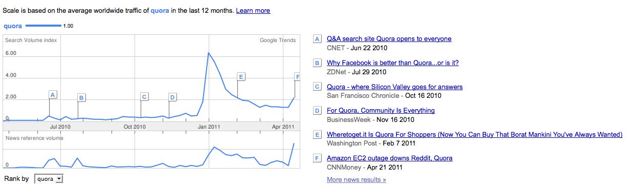Screen dimensions: 644x187
Task: Open 'Q&A search site Quora opens to everyone'
Action: [x=389, y=39]
